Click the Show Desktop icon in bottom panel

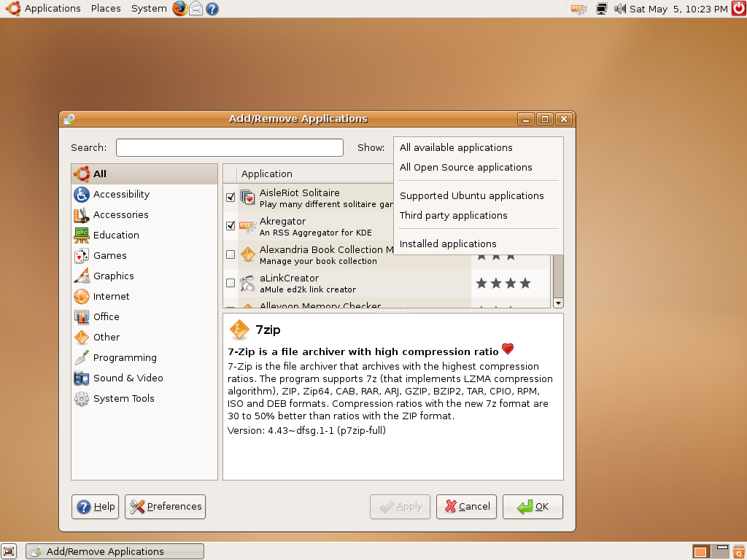9,551
